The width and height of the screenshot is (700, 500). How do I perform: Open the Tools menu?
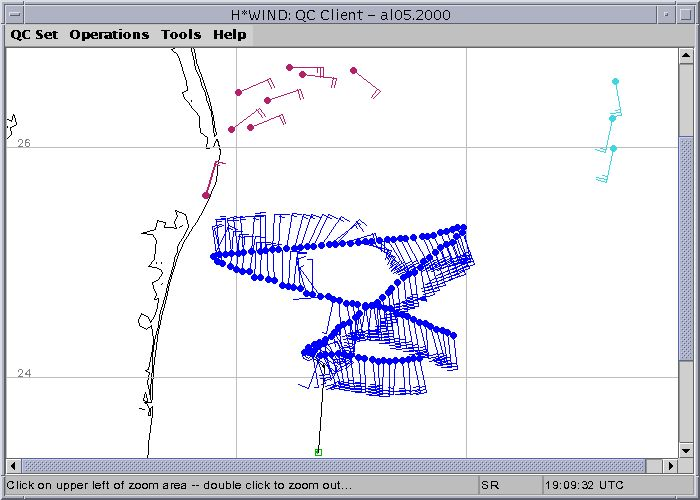coord(181,34)
